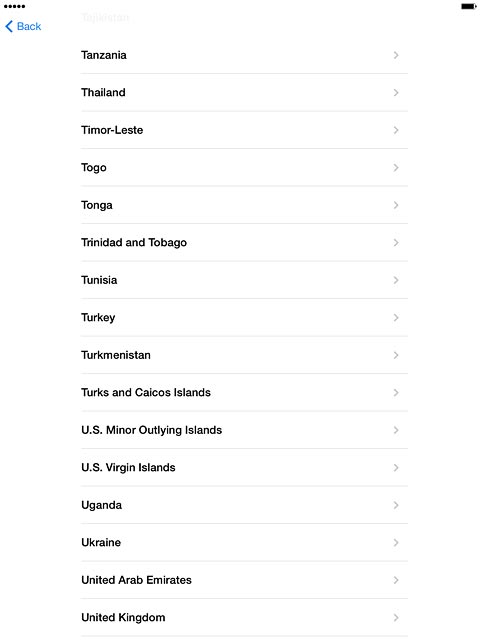Tap the signal strength dots
480x640 pixels.
pos(14,6)
